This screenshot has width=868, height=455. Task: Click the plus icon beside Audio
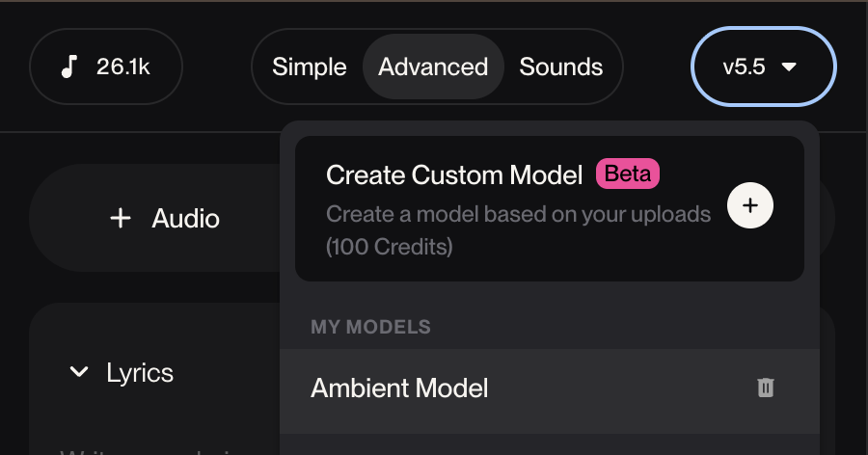click(121, 219)
